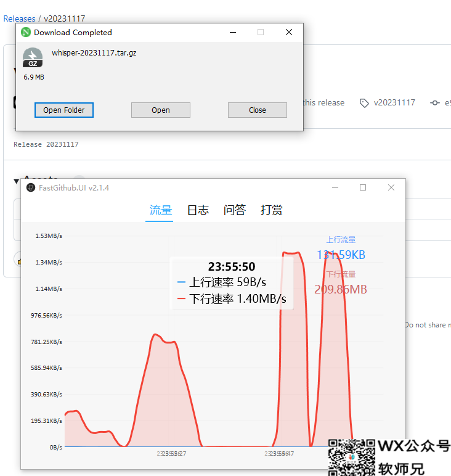
Task: Collapse the Assets section triangle
Action: (x=17, y=181)
